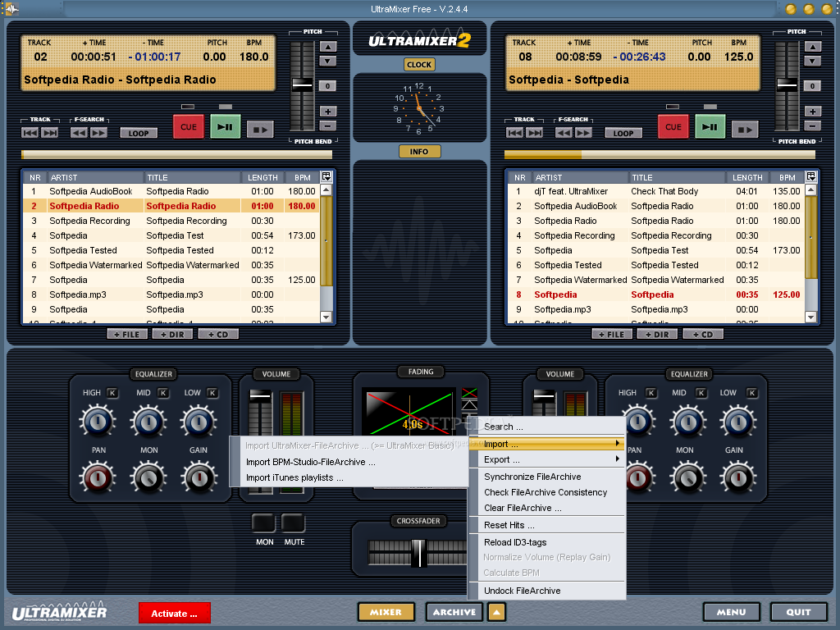Toggle LOOP on the right deck
The height and width of the screenshot is (630, 840).
(623, 133)
